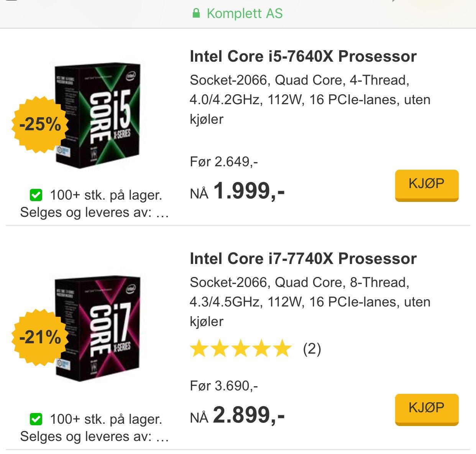The width and height of the screenshot is (476, 454).
Task: Open the Intel Core i5-7640X product page
Action: 302,56
